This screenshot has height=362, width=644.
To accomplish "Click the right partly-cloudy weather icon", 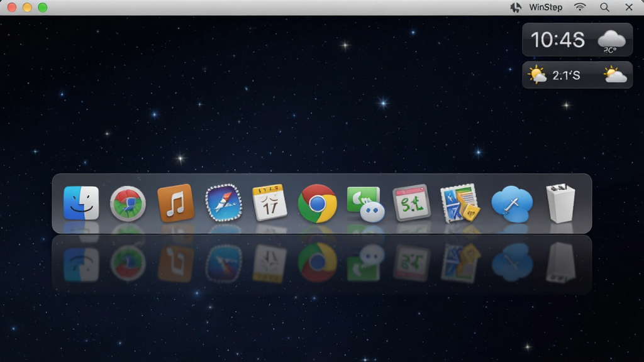I will pyautogui.click(x=615, y=75).
